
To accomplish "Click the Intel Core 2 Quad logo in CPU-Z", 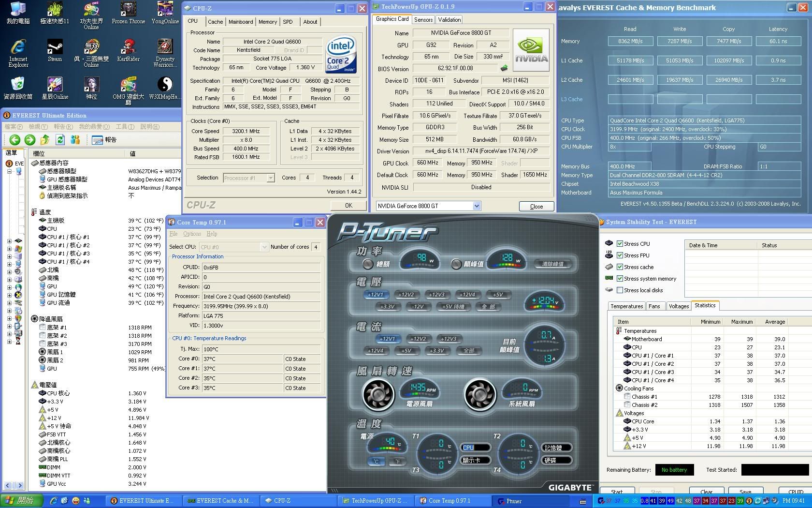I will click(x=341, y=55).
